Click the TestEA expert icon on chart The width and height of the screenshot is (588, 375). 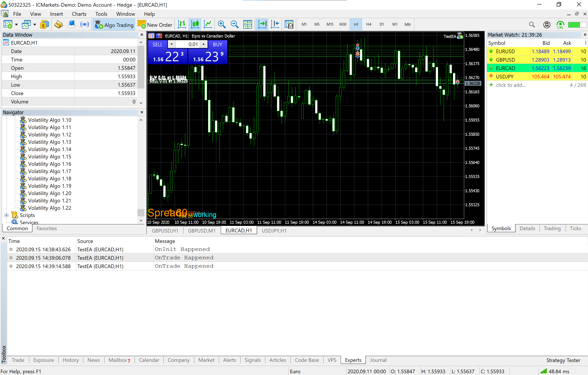[x=460, y=36]
